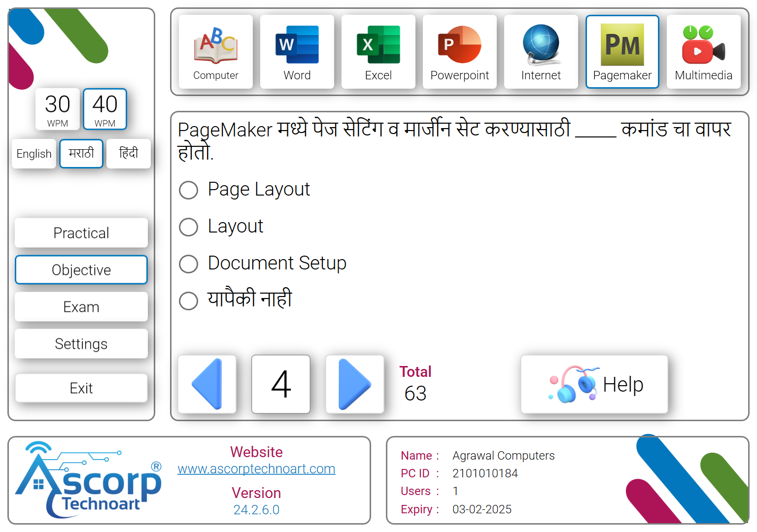Open the Objective section
Screen dimensions: 757x532
click(81, 270)
